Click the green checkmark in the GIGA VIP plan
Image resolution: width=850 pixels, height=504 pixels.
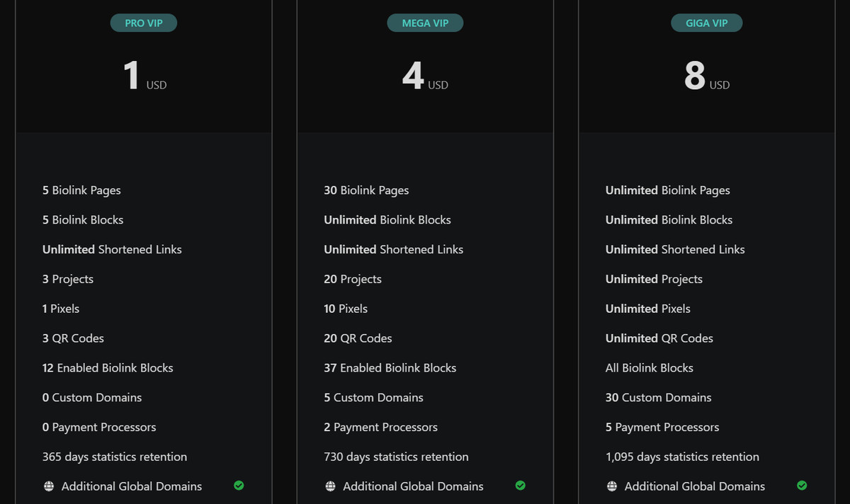point(802,486)
